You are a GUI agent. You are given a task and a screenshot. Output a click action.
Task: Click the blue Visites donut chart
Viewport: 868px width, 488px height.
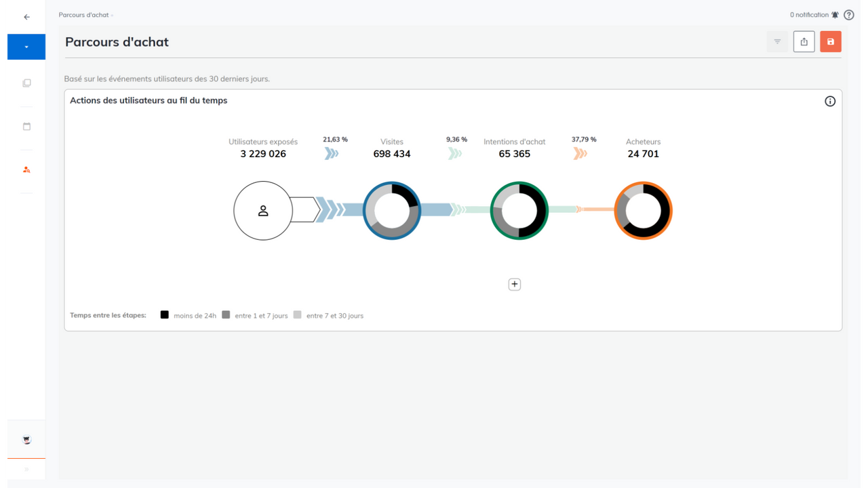click(x=392, y=211)
